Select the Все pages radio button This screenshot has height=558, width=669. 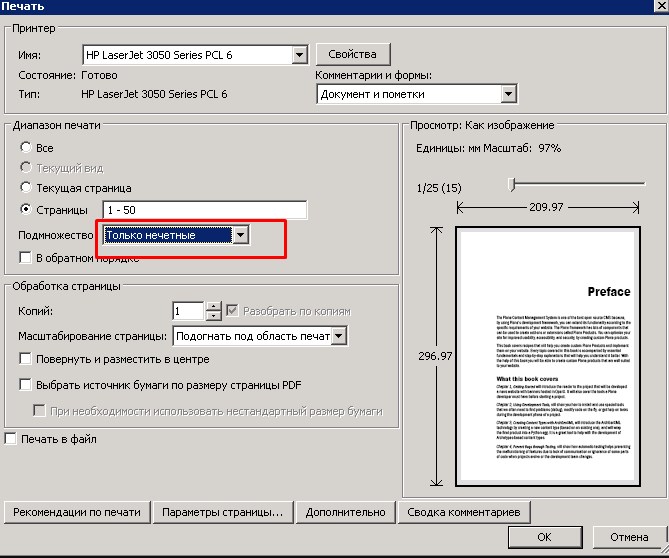pos(26,148)
